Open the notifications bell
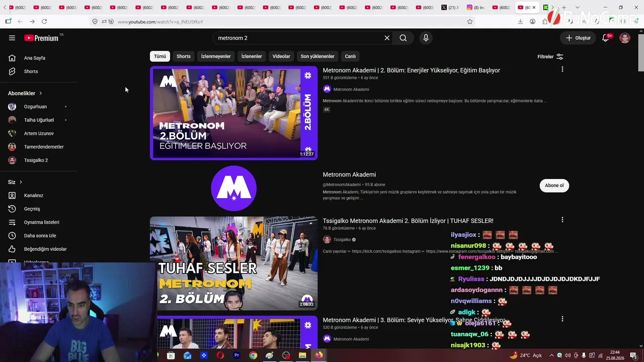The height and width of the screenshot is (362, 644). tap(606, 38)
